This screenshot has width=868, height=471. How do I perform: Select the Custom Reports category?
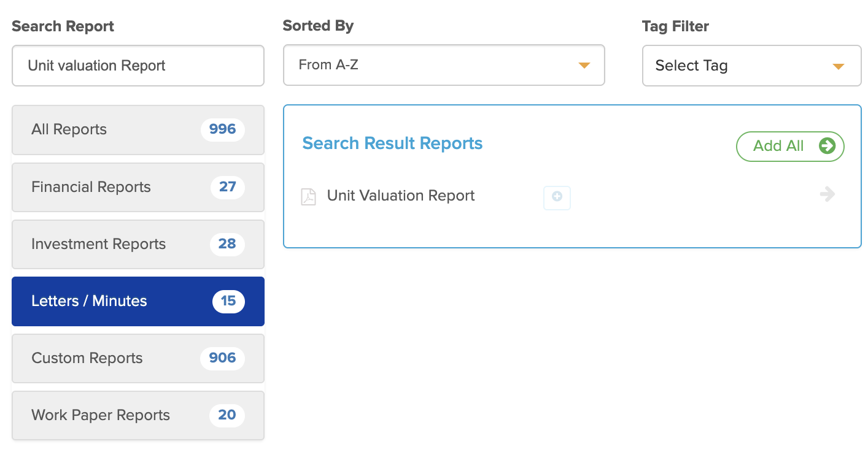[138, 358]
